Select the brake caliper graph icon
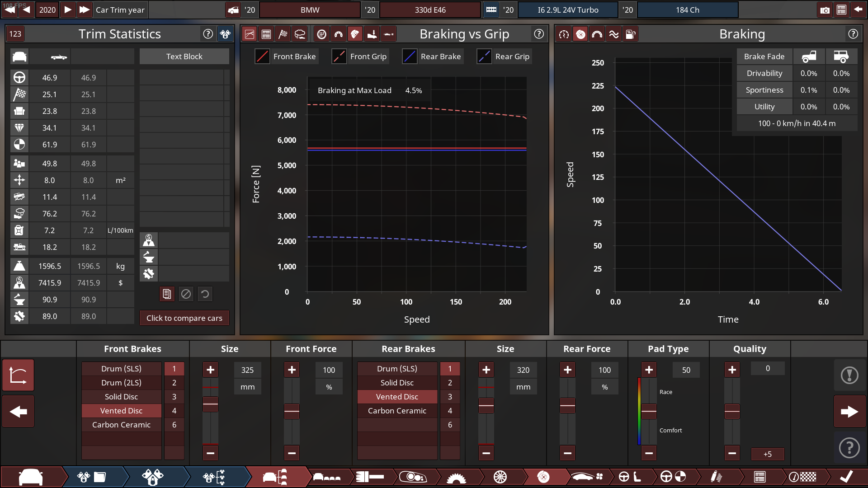Image resolution: width=868 pixels, height=488 pixels. point(355,34)
